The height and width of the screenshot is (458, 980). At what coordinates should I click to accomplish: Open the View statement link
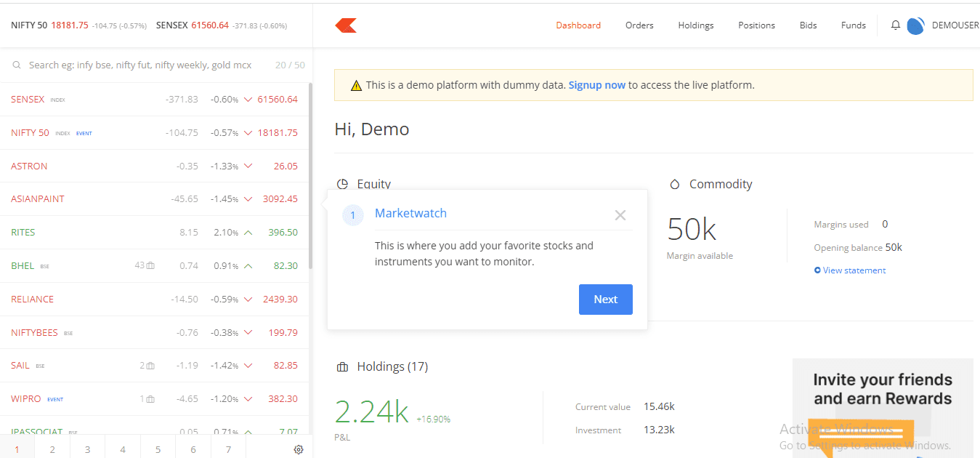[x=850, y=270]
